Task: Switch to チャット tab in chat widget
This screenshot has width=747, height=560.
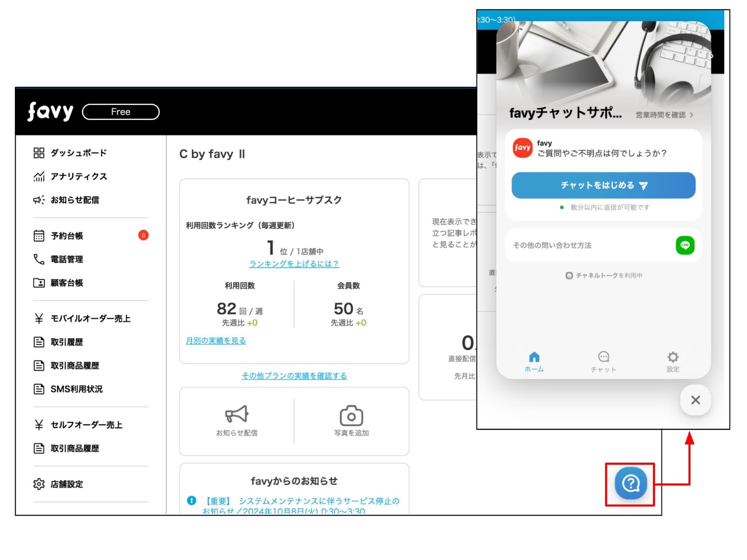Action: click(603, 362)
